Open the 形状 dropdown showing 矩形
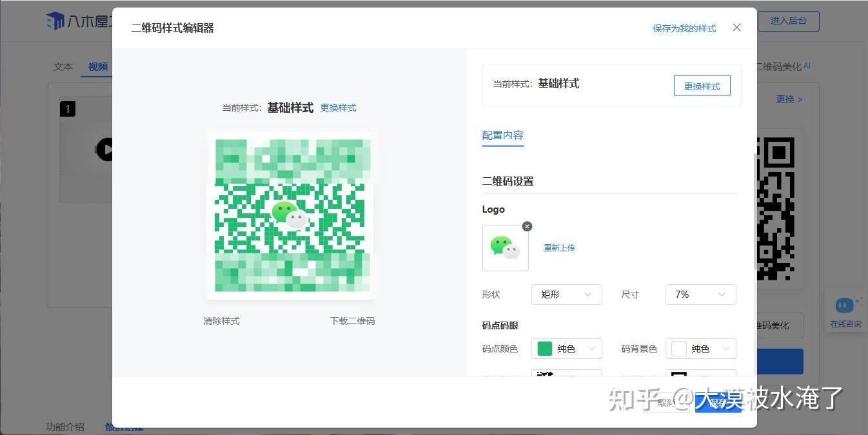This screenshot has height=435, width=868. 566,295
